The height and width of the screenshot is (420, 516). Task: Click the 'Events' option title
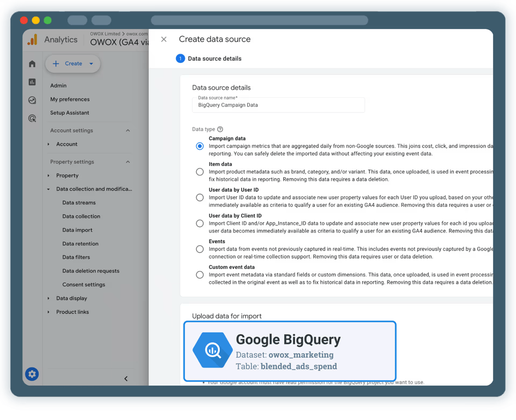point(217,242)
